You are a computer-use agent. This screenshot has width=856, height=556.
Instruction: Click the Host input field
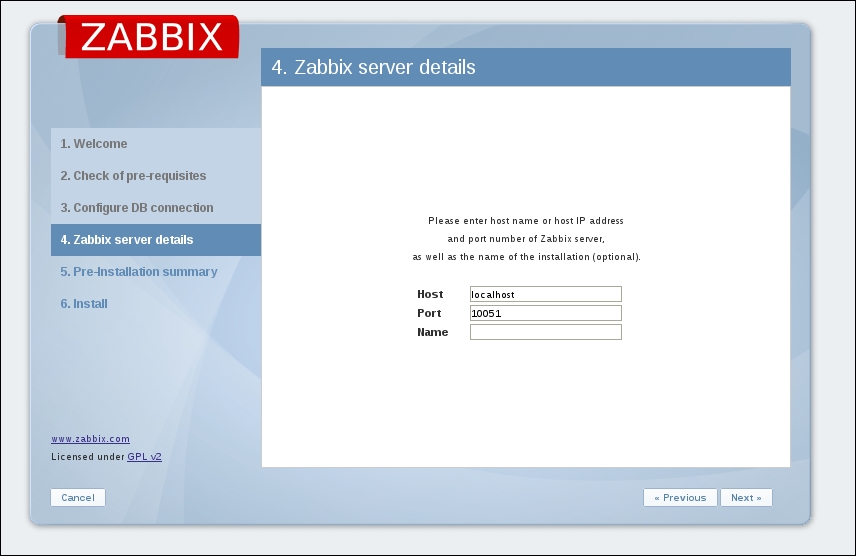545,294
